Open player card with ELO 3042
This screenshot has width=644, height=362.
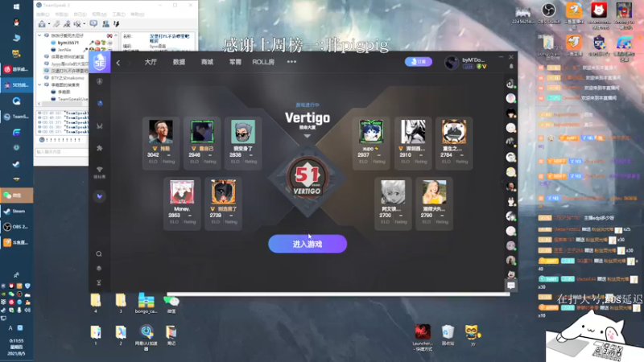coord(161,143)
